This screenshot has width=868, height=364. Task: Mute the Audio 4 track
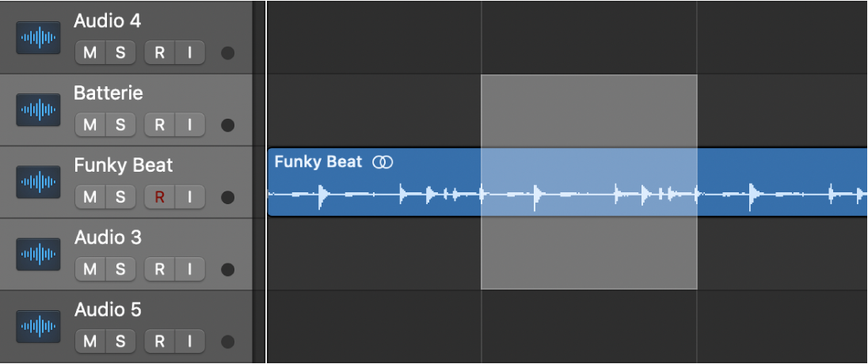89,53
